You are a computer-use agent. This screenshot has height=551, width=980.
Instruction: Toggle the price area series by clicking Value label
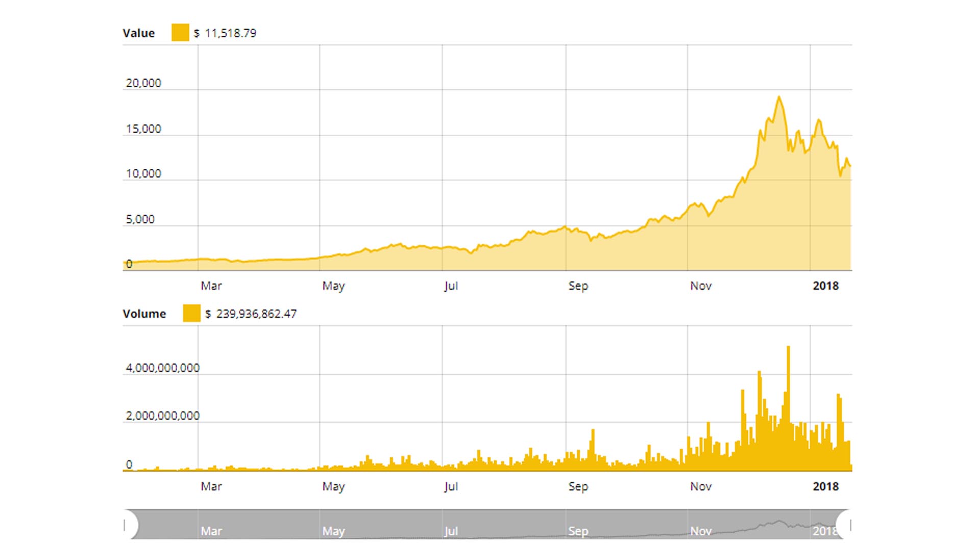pos(138,32)
